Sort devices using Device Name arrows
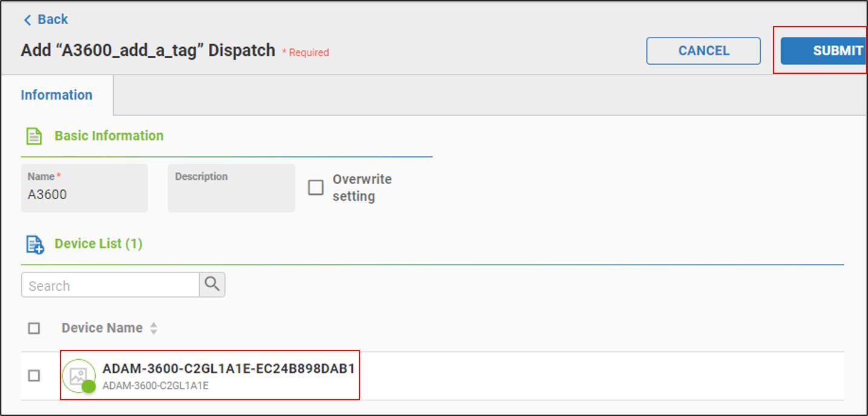The image size is (868, 416). tap(154, 328)
